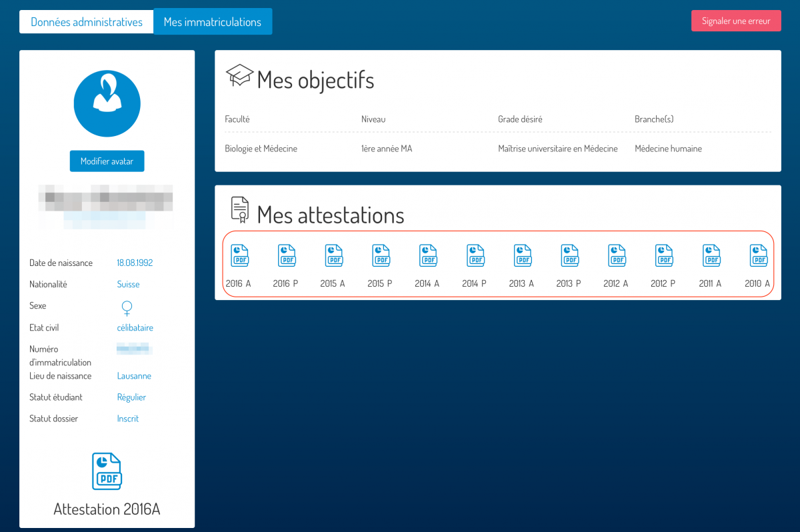Click the 2015 P attestation PDF icon
800x532 pixels.
(x=381, y=255)
